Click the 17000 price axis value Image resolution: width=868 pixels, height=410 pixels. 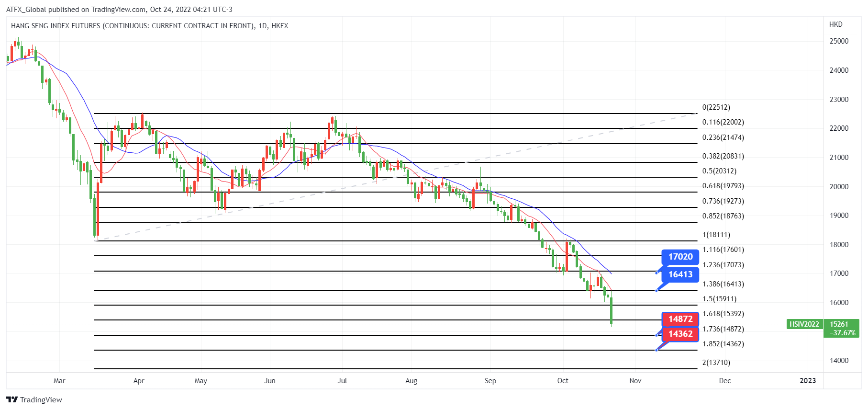(839, 273)
